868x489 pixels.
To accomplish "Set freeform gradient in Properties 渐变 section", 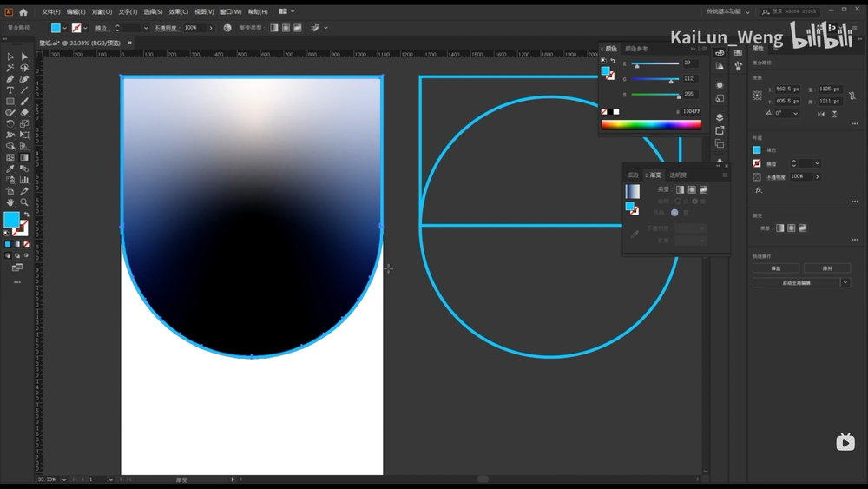I will pos(803,228).
